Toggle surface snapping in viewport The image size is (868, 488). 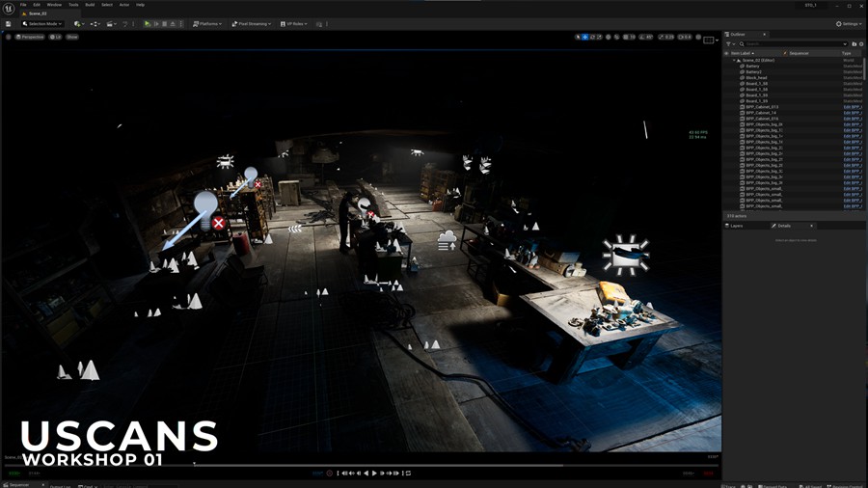coord(616,37)
